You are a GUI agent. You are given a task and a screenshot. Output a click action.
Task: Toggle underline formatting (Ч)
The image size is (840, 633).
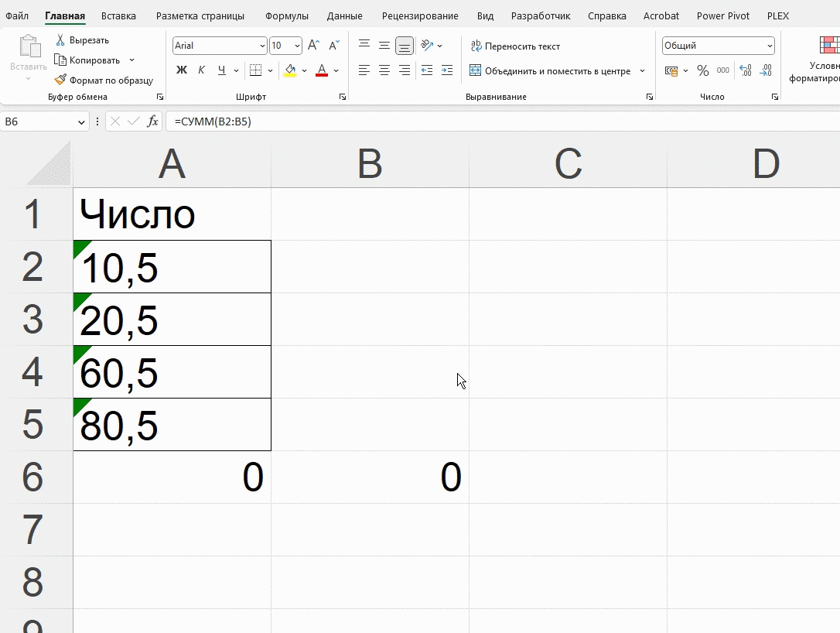(221, 70)
